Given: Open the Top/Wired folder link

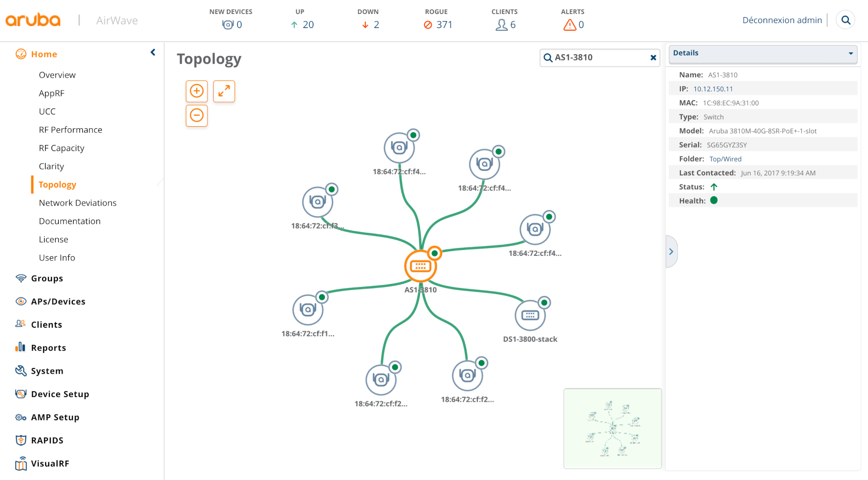Looking at the screenshot, I should coord(725,159).
